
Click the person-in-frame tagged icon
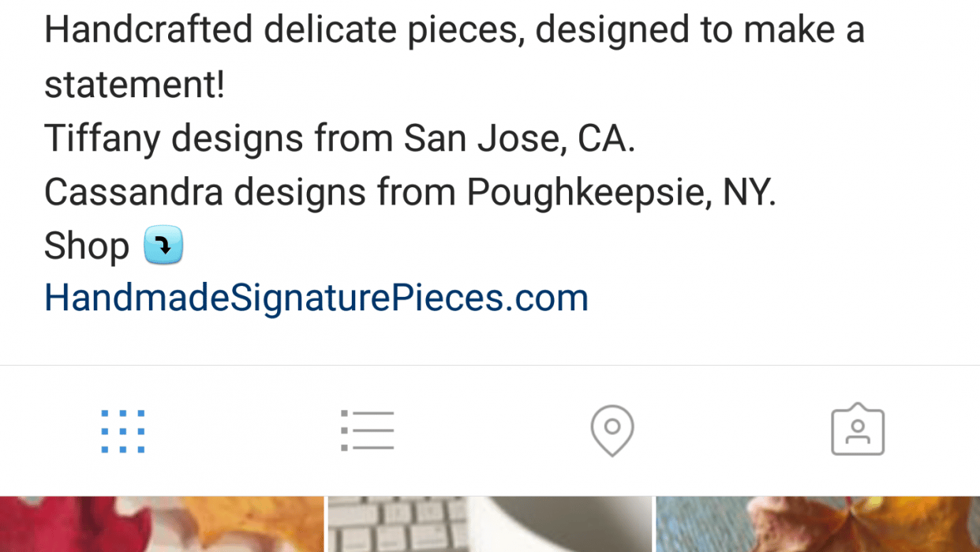point(858,430)
